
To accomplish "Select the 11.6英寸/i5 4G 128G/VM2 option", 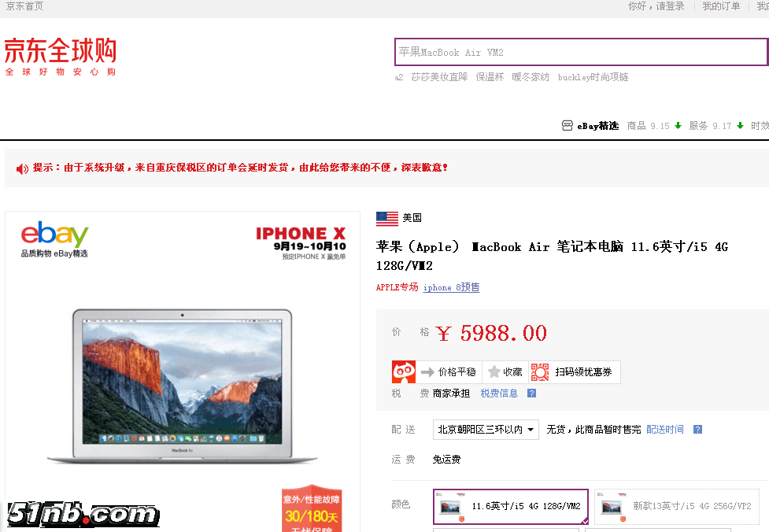I will coord(510,506).
